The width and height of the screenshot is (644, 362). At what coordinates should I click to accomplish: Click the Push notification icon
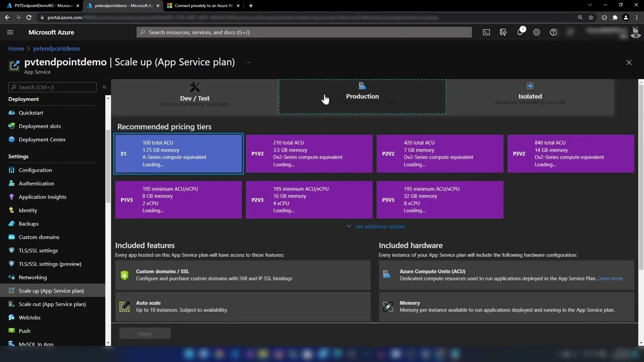click(12, 331)
